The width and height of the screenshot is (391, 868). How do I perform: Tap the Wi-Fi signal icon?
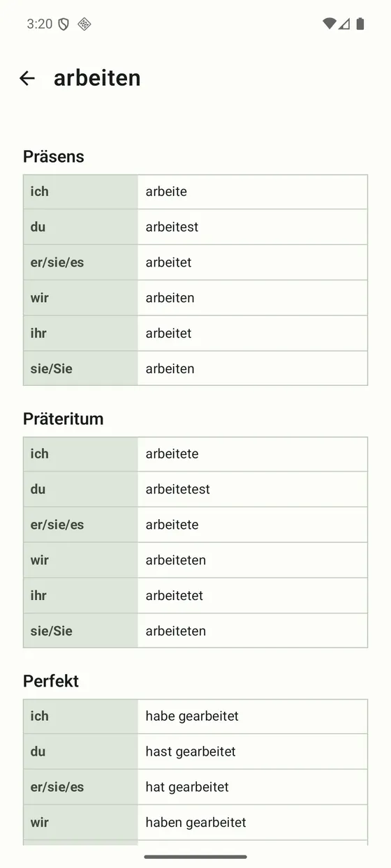coord(330,24)
